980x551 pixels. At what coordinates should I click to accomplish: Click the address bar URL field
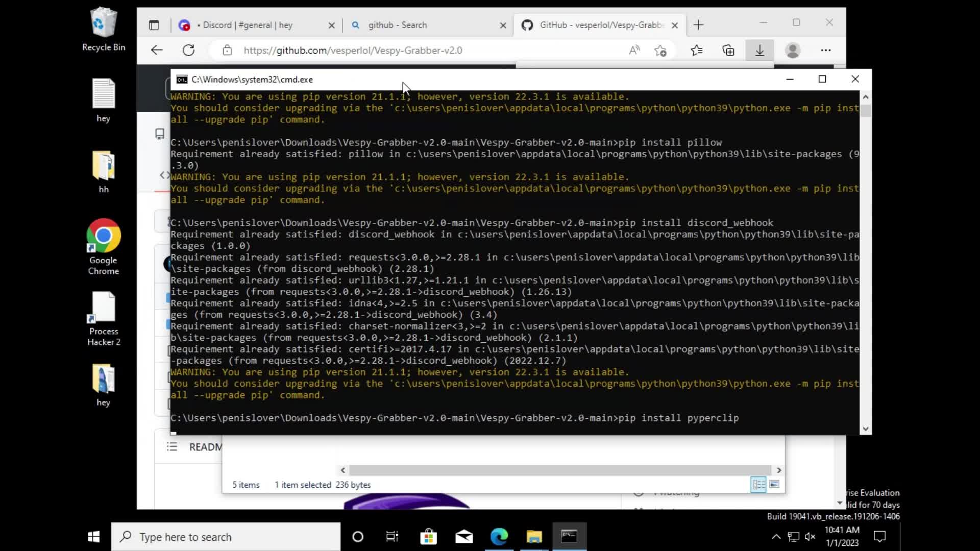[x=357, y=50]
